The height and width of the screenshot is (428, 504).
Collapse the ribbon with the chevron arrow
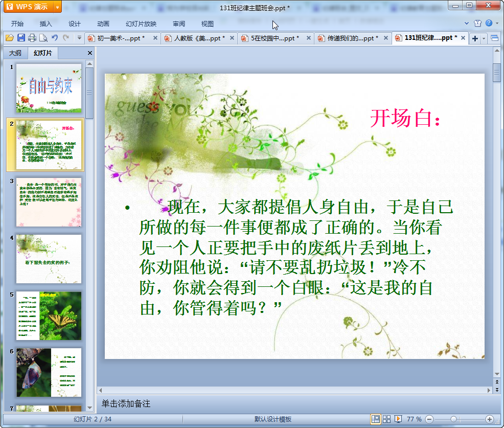point(467,23)
